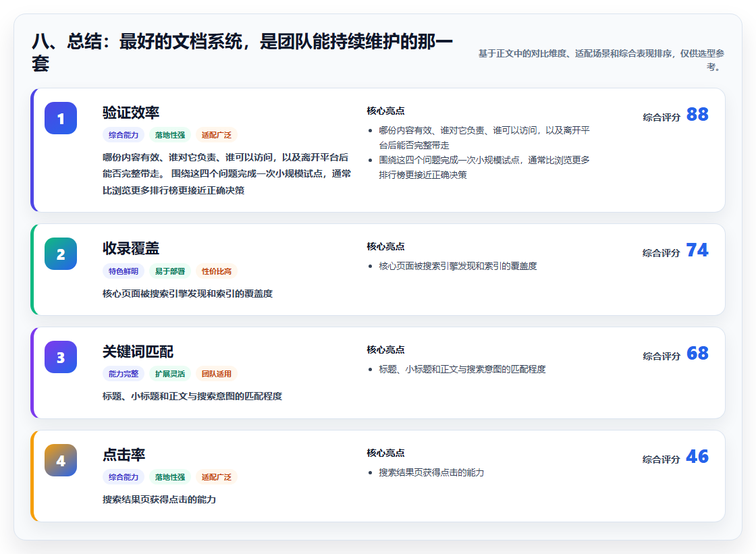This screenshot has width=756, height=554.
Task: Click the 性价比高 tag
Action: [217, 271]
